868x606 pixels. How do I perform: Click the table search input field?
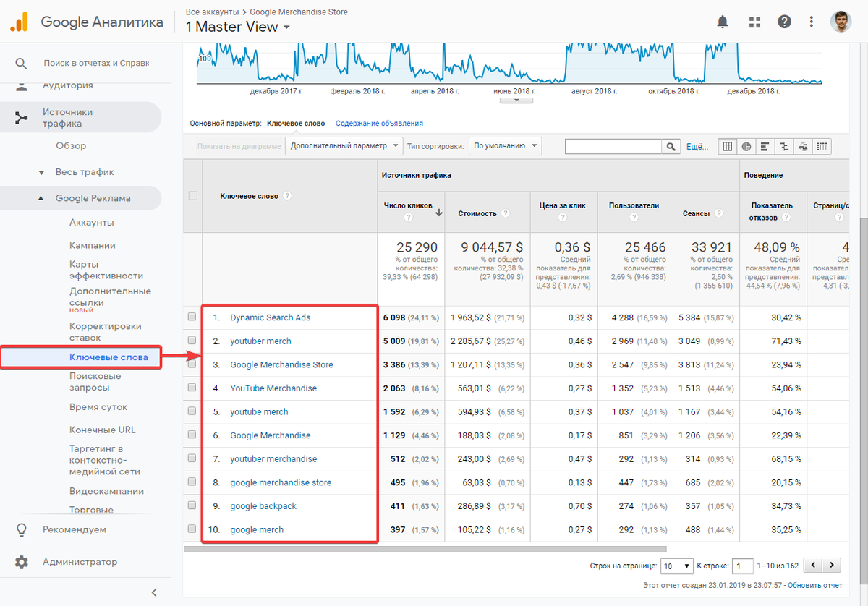tap(613, 146)
